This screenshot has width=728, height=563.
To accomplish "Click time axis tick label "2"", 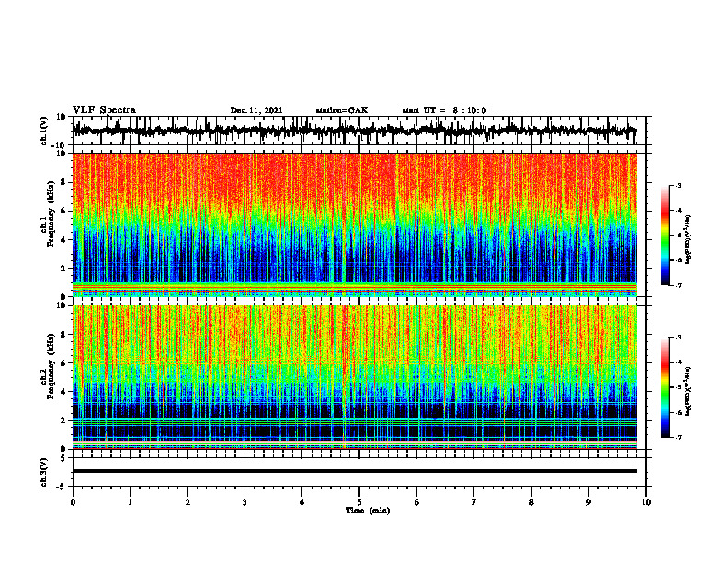I will [x=188, y=502].
